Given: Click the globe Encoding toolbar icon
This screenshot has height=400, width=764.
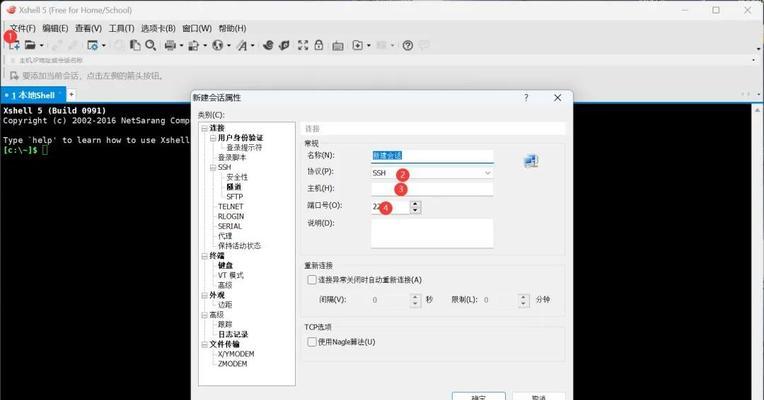Looking at the screenshot, I should pyautogui.click(x=217, y=45).
